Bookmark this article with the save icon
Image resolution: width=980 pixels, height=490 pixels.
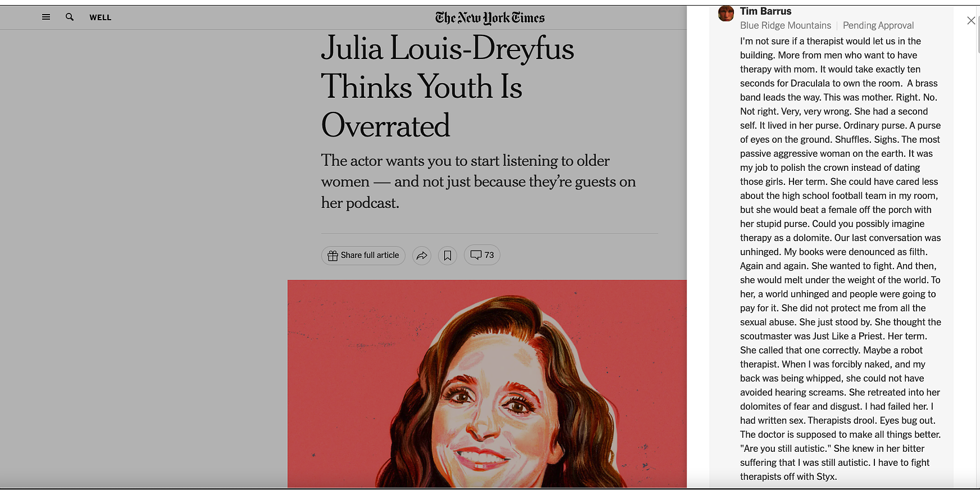(448, 256)
